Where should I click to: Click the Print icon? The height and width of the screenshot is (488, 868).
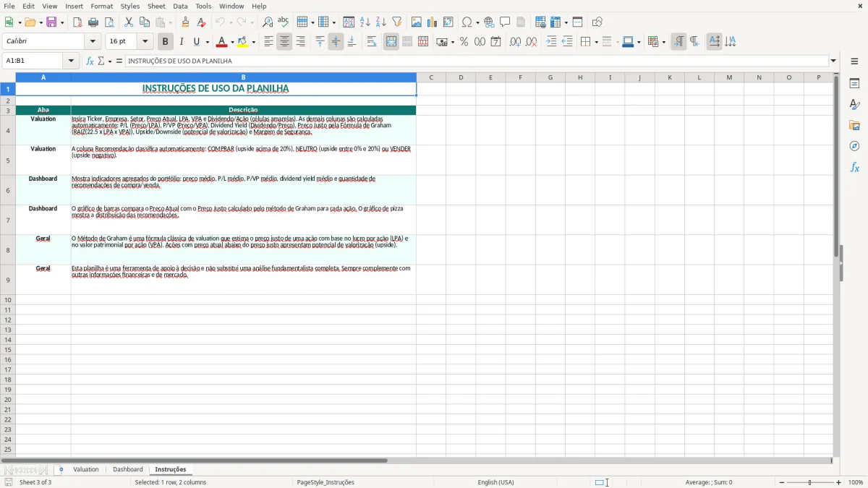pos(93,22)
